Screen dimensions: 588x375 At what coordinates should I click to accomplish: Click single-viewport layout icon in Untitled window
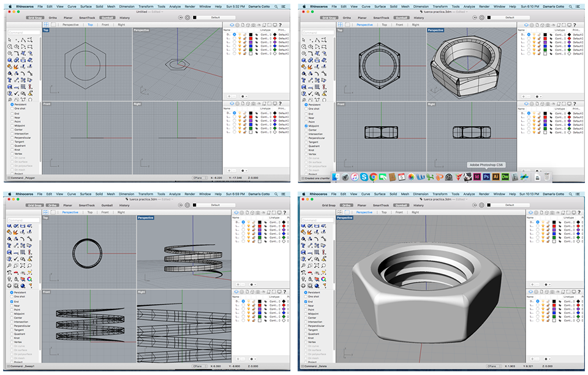[53, 24]
